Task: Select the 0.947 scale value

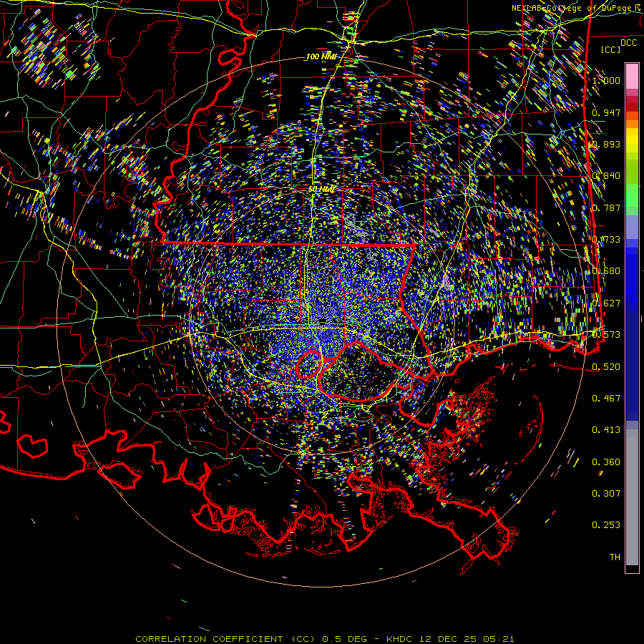Action: pos(606,112)
